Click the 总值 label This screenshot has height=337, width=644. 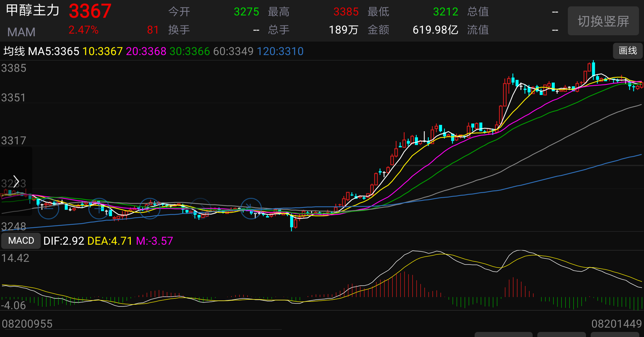pyautogui.click(x=478, y=12)
